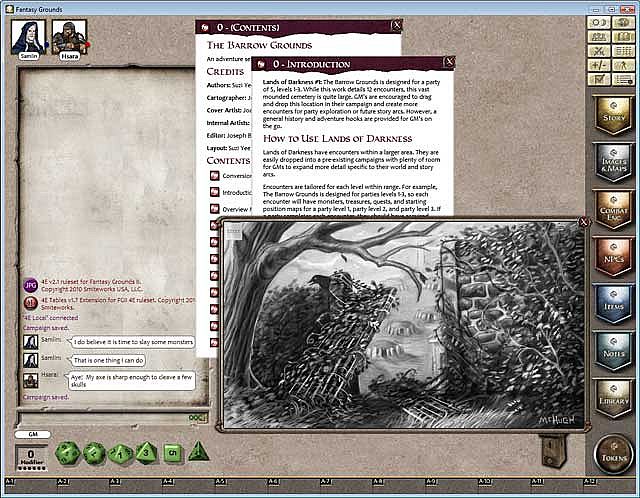
Task: Click the table grid icon in top-right
Action: [623, 51]
